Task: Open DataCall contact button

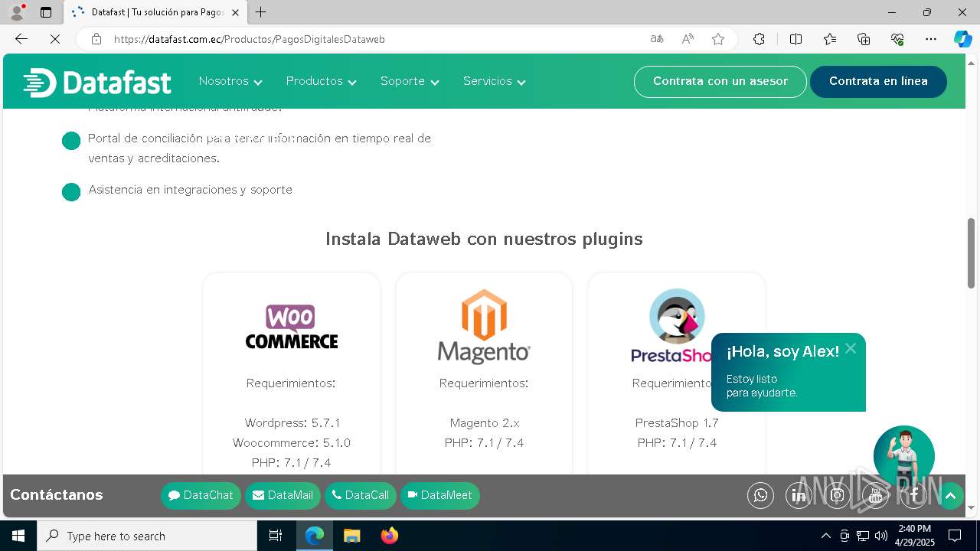Action: (x=361, y=496)
